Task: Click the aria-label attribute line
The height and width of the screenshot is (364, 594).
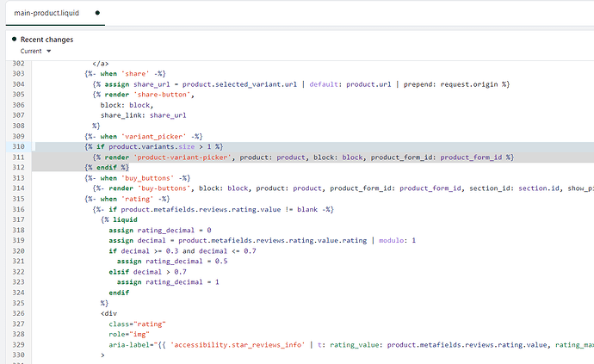Action: pyautogui.click(x=344, y=344)
